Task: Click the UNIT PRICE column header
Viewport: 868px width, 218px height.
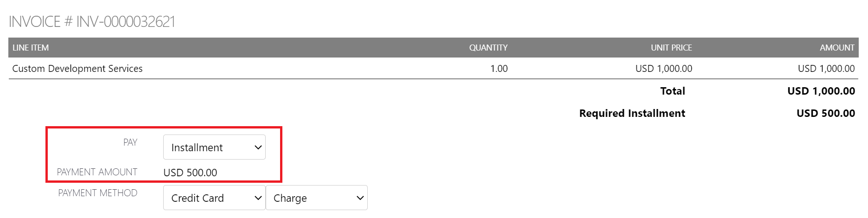Action: click(x=671, y=48)
